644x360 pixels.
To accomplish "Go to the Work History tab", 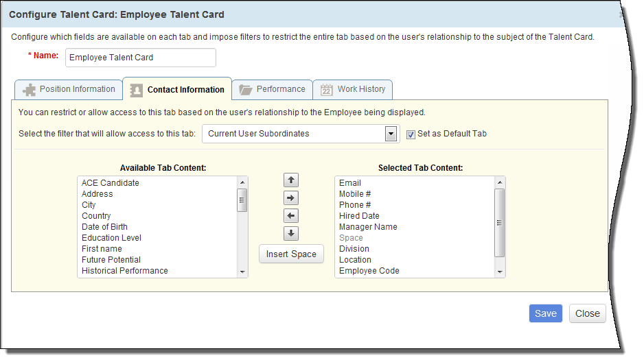I will pyautogui.click(x=352, y=89).
